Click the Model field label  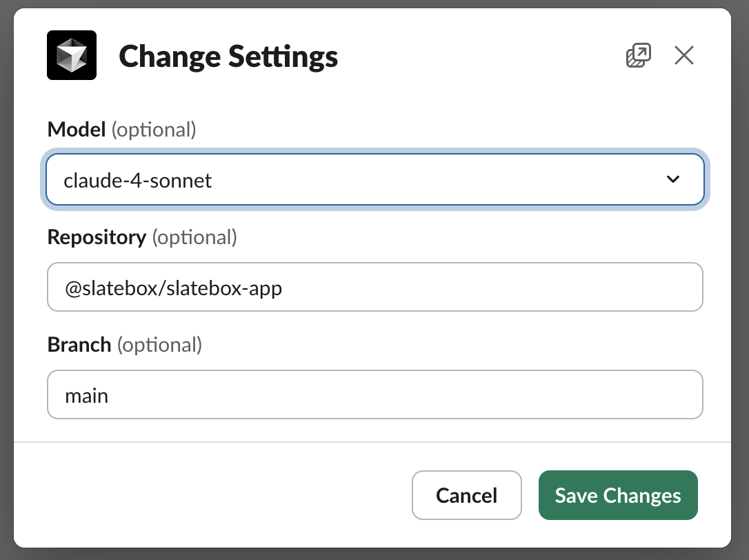click(x=77, y=129)
